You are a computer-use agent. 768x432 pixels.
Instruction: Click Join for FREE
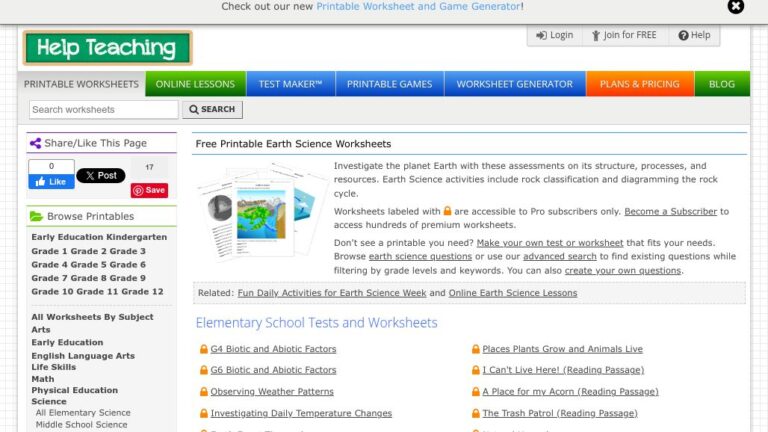tap(624, 35)
